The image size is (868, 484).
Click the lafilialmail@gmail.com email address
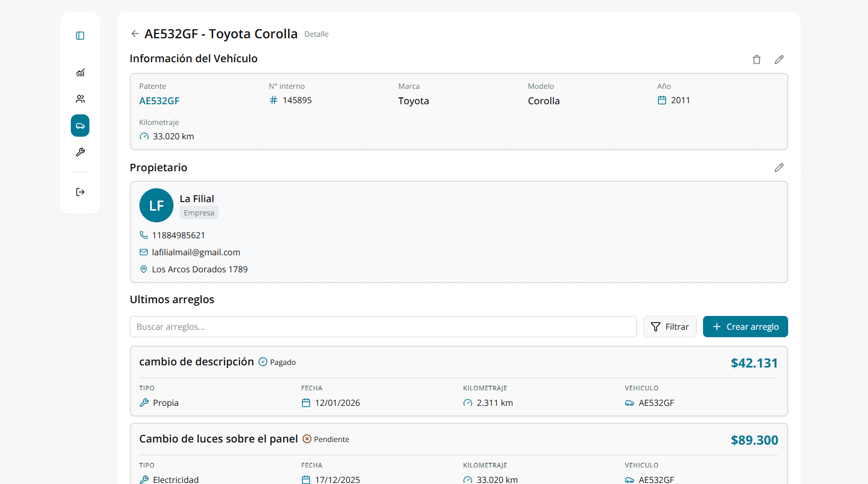196,252
